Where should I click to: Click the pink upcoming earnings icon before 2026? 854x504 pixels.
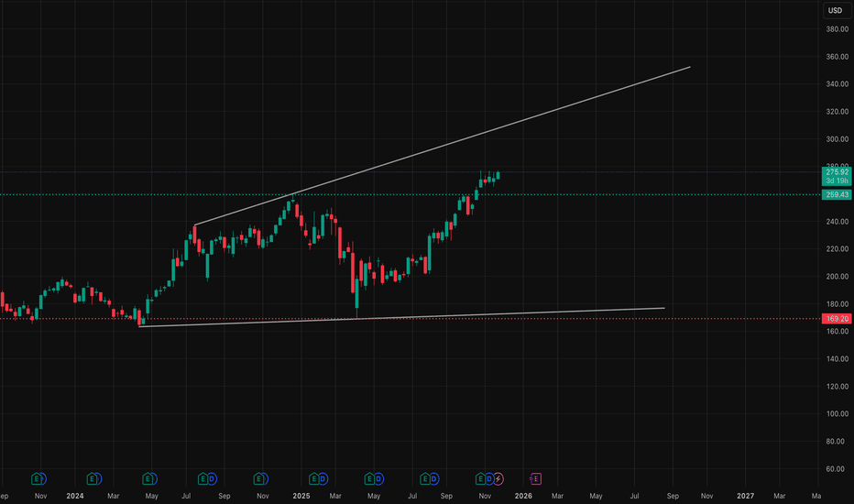click(x=536, y=478)
